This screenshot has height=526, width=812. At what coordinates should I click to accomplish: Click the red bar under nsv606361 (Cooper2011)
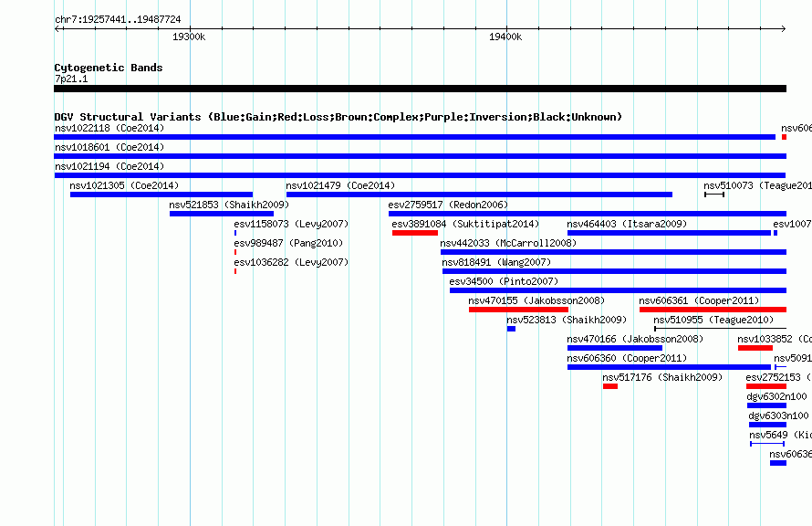(x=713, y=310)
